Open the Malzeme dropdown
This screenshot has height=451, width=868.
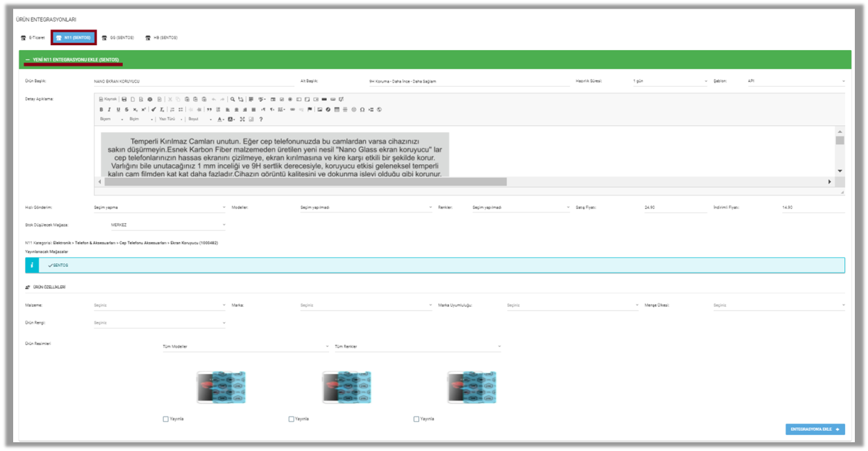tap(158, 305)
